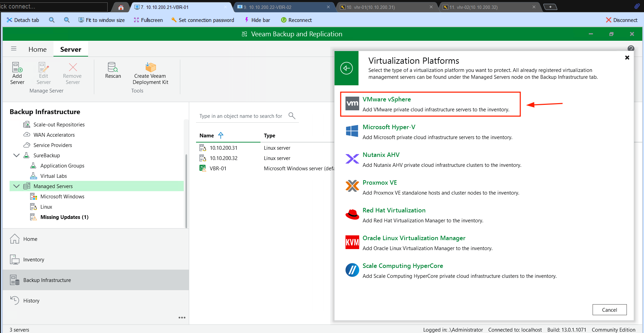Select the 10.10.200.21-VBR-01 connection tab
The image size is (644, 333).
tap(181, 7)
